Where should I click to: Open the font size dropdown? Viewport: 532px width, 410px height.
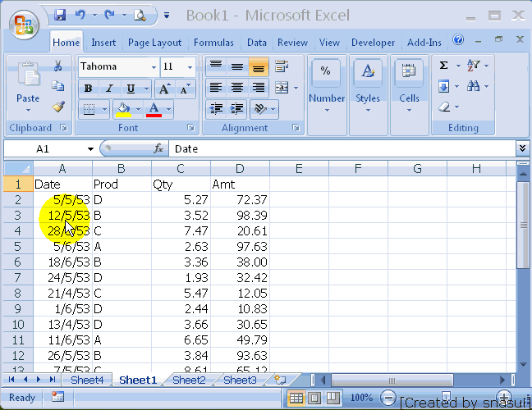(x=190, y=67)
